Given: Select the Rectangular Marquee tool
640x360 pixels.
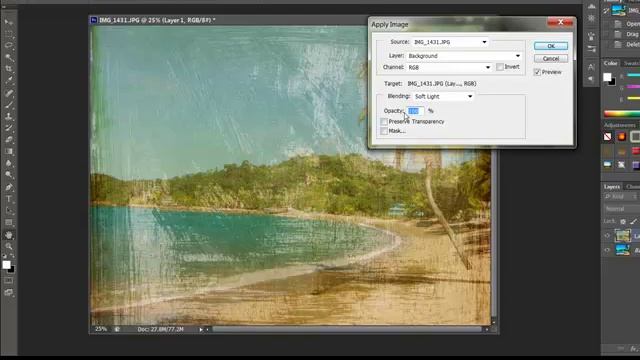Looking at the screenshot, I should pyautogui.click(x=9, y=34).
